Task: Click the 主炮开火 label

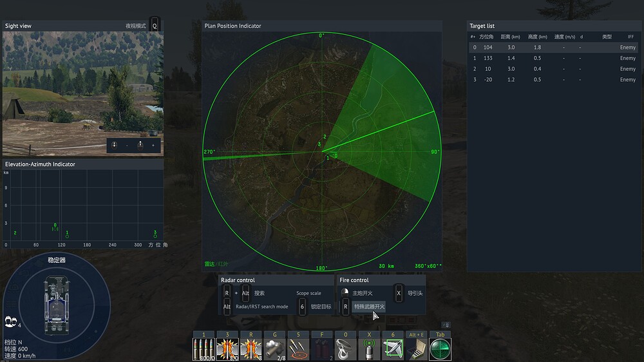Action: tap(363, 293)
